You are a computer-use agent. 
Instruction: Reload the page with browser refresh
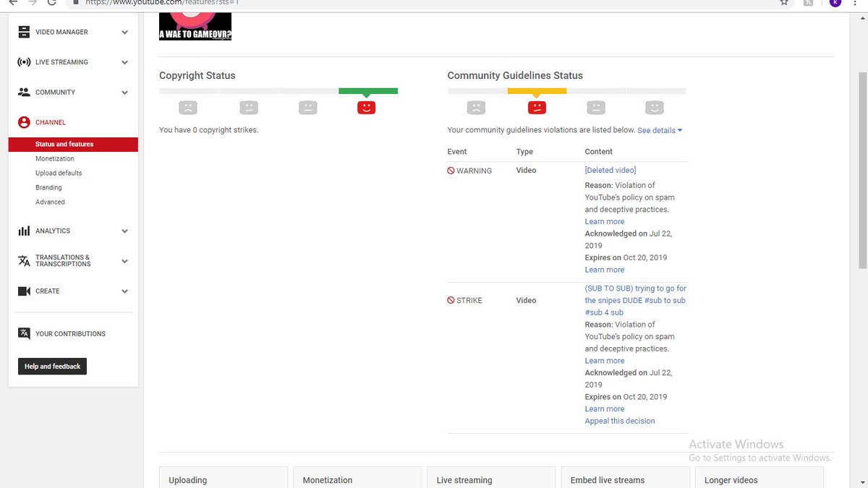click(51, 2)
